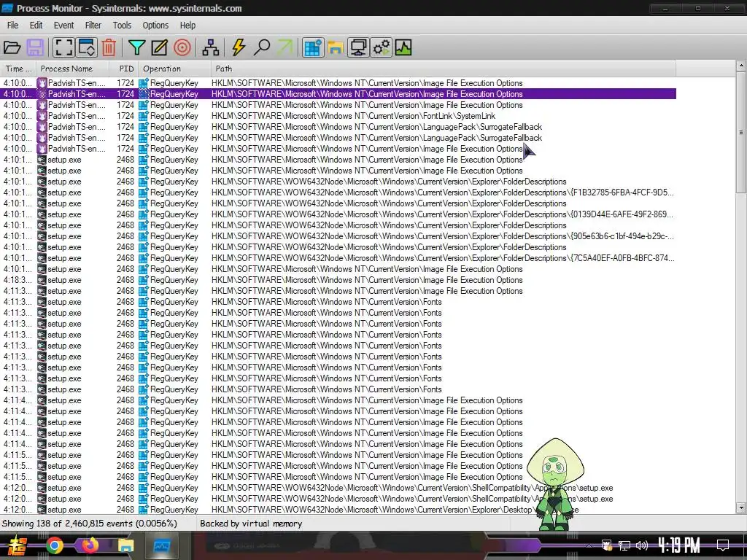
Task: Open the Highlight dialog pencil icon
Action: (x=159, y=47)
